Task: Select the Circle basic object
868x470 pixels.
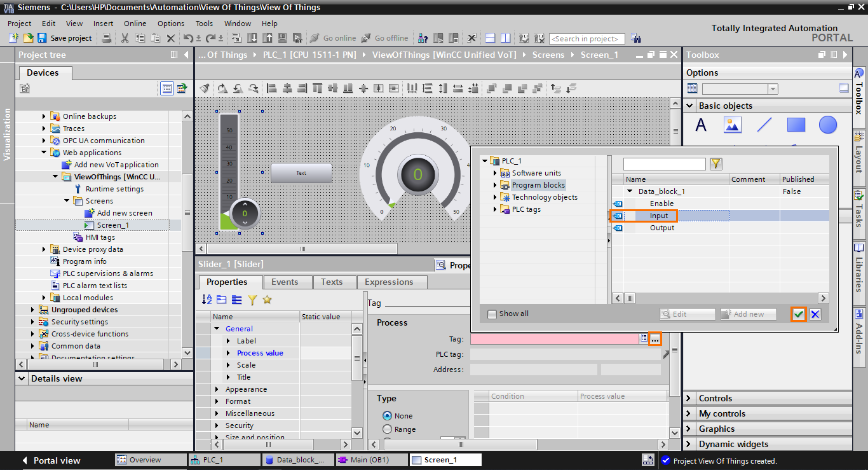Action: coord(828,125)
